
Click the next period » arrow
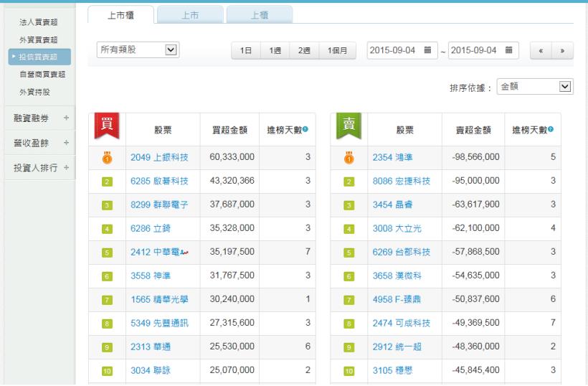click(x=562, y=51)
